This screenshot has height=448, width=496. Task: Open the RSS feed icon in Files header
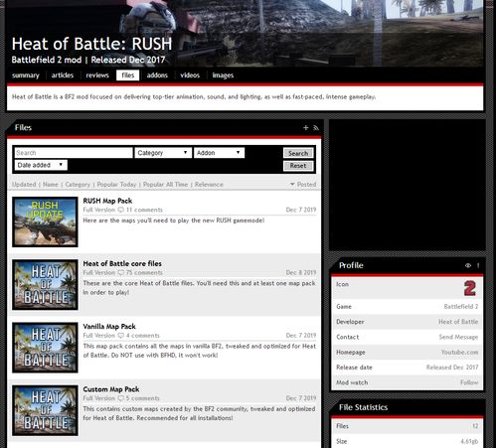point(316,127)
